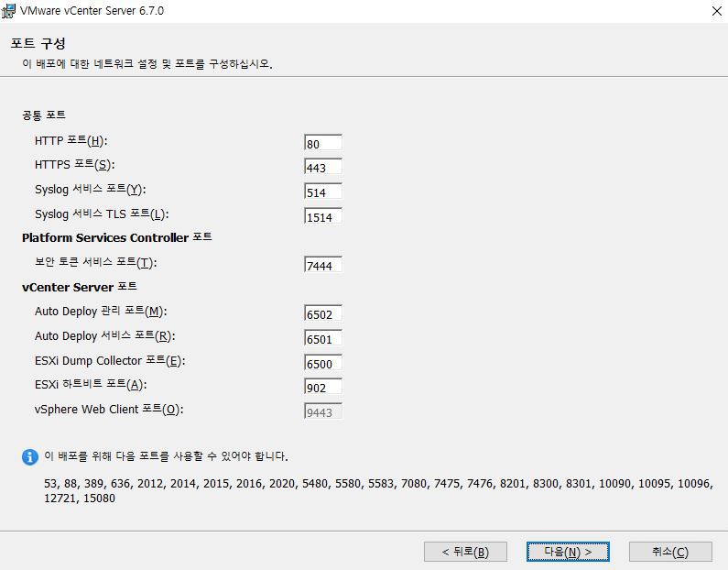Image resolution: width=728 pixels, height=570 pixels.
Task: Go back with the 뒤로(B) button
Action: pyautogui.click(x=465, y=552)
